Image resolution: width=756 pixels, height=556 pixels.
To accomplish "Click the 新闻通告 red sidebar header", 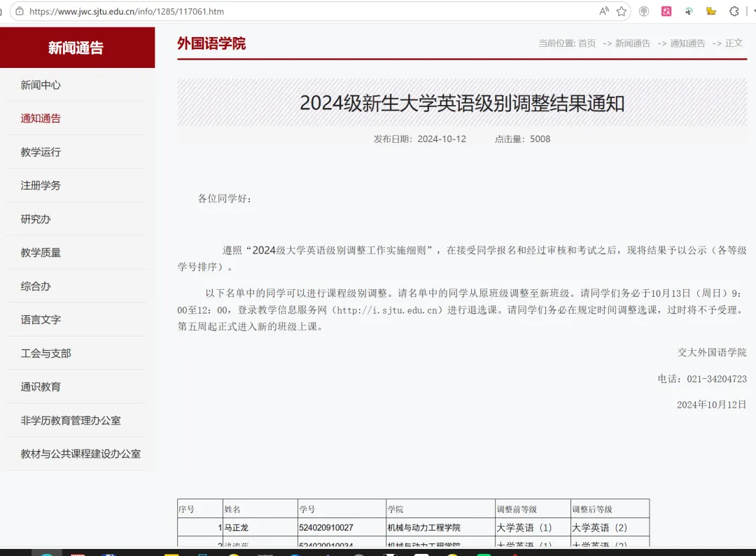I will (x=77, y=47).
